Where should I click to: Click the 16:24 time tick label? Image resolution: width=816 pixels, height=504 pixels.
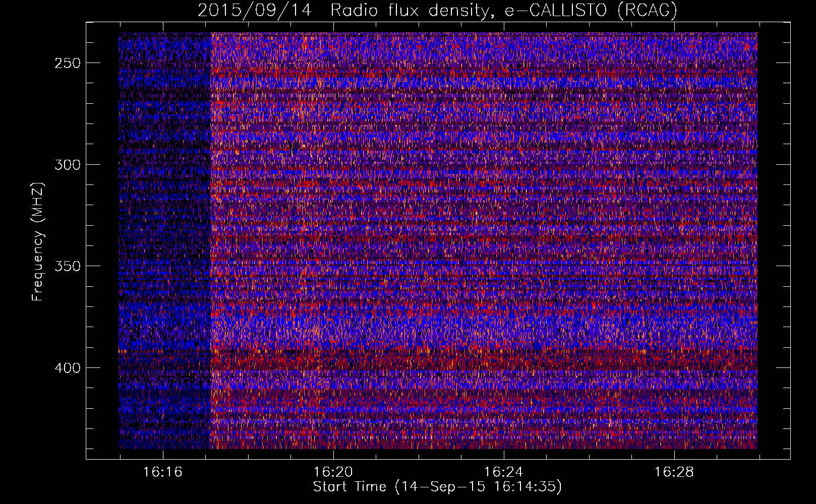(x=503, y=472)
